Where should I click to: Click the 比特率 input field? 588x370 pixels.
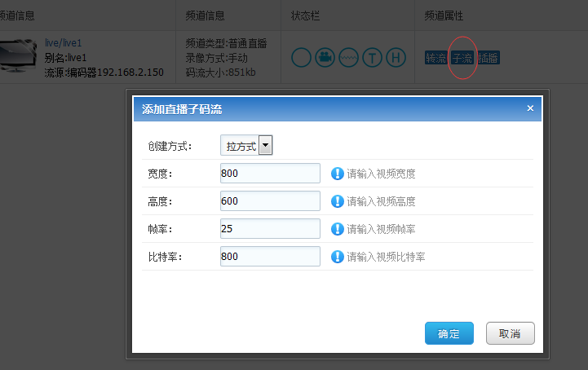pyautogui.click(x=270, y=257)
